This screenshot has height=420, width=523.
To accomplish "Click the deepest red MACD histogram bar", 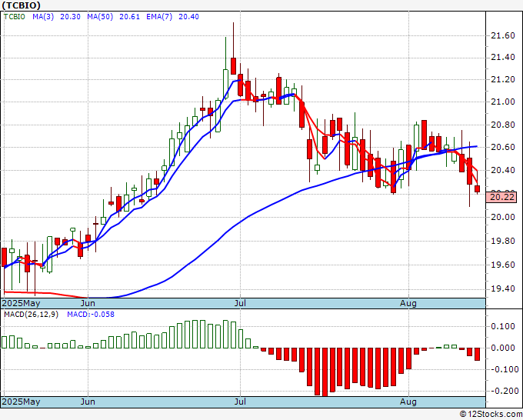I will (325, 372).
